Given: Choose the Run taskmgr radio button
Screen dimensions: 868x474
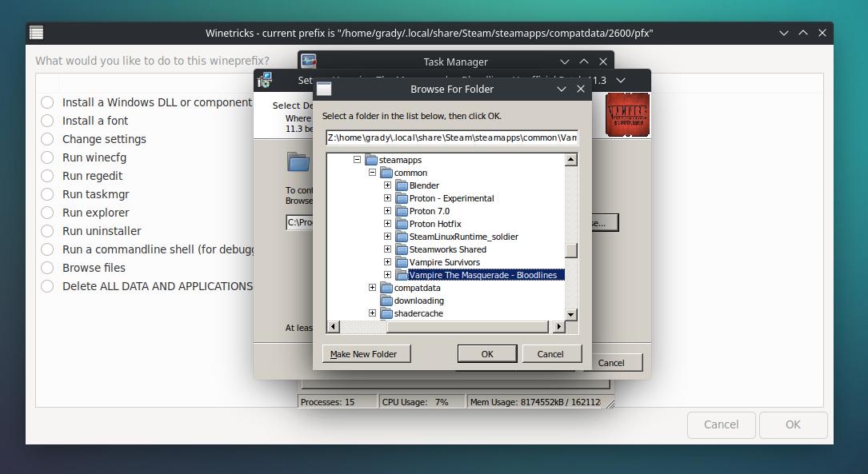Looking at the screenshot, I should pos(48,194).
